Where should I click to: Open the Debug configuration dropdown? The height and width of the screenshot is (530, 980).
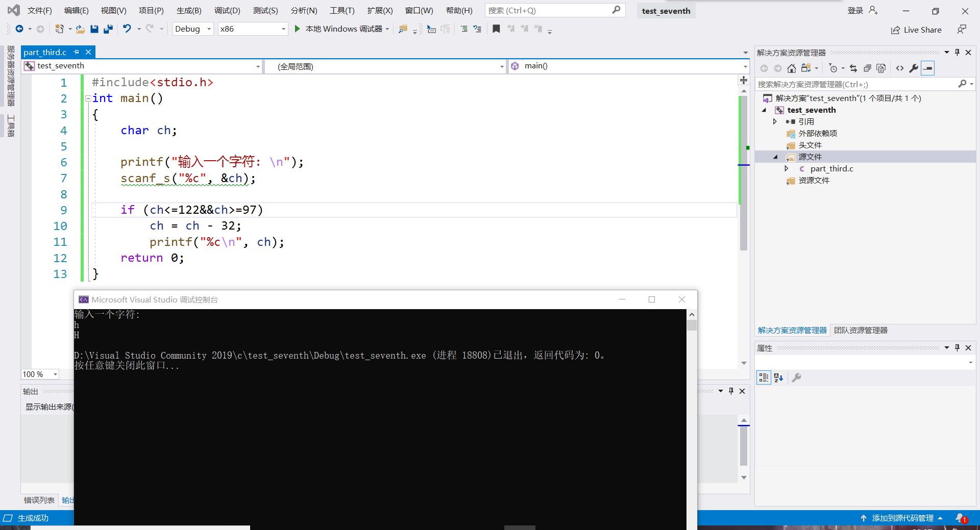[193, 29]
